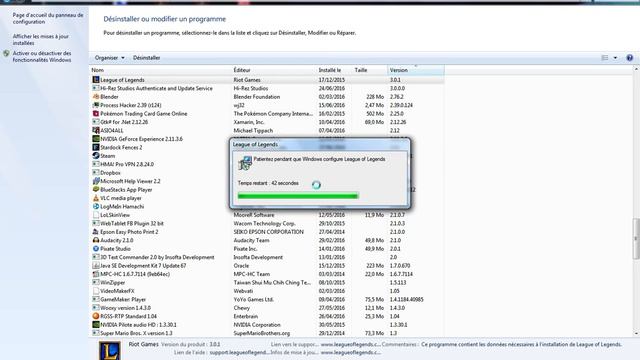This screenshot has height=360, width=640.
Task: Click the 1.4.1184.40985 version cell
Action: point(407,299)
